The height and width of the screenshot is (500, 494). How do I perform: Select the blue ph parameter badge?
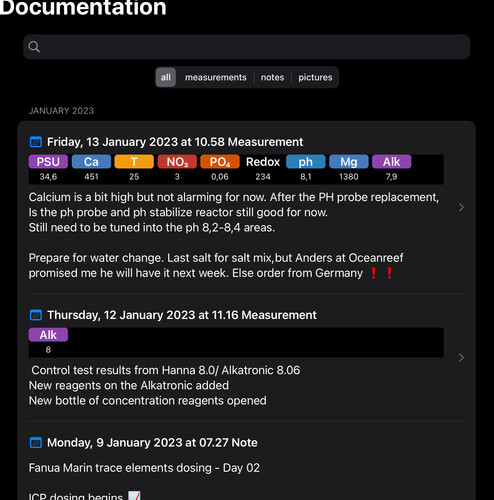(306, 162)
